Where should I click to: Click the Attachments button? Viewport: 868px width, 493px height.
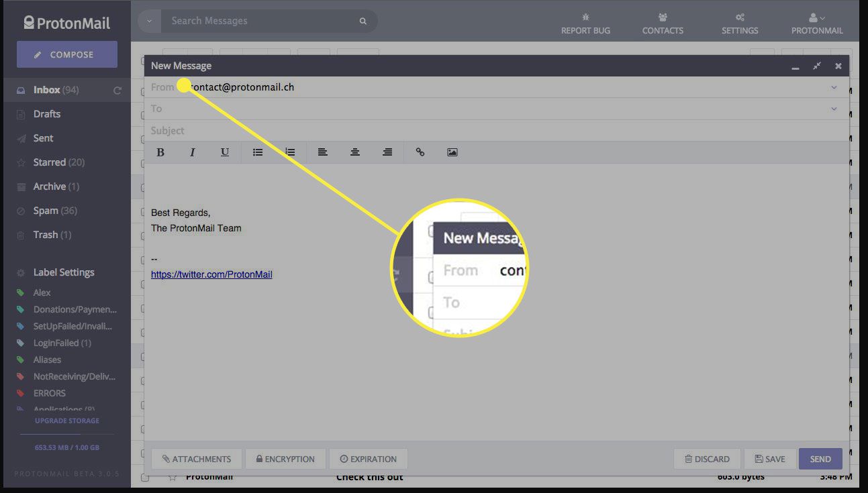197,459
